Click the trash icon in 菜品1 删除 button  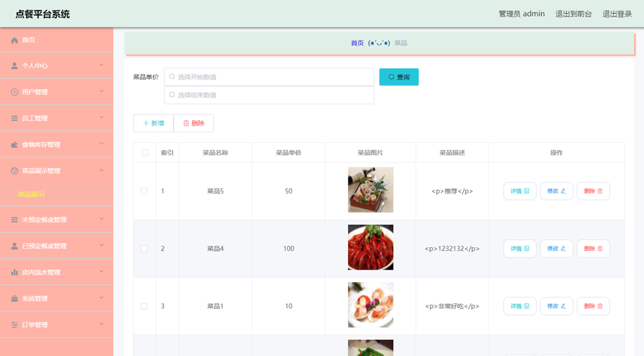point(600,306)
